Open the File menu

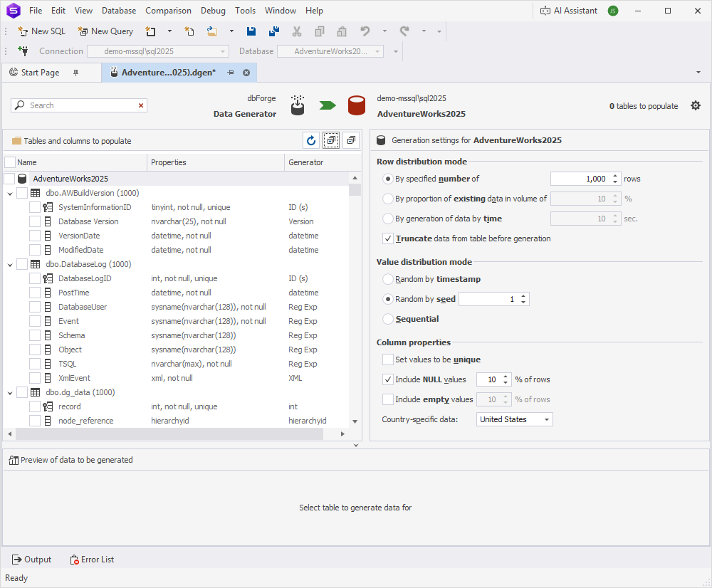coord(36,11)
